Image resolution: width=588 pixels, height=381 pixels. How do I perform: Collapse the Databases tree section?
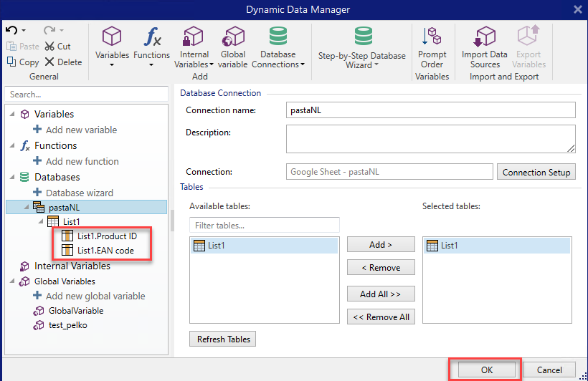click(11, 177)
